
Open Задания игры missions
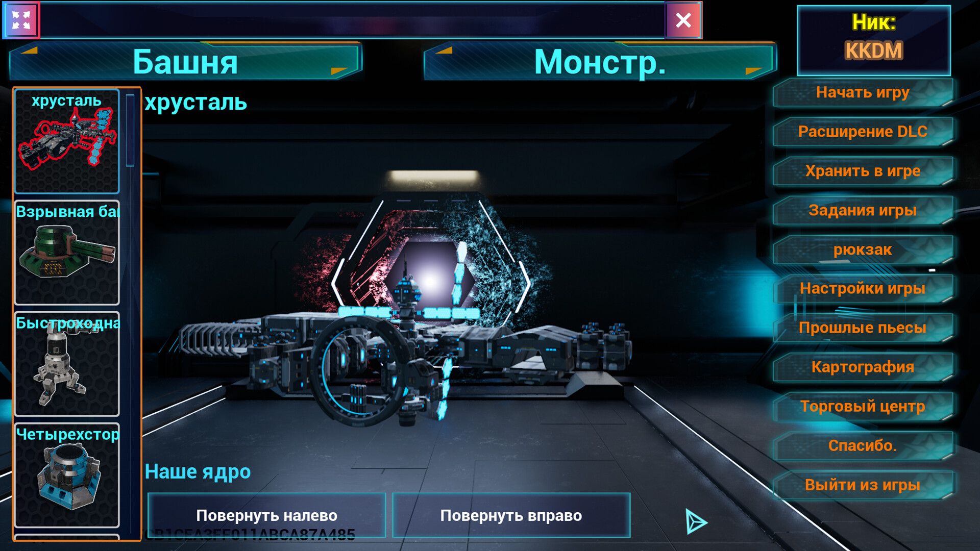coord(863,210)
